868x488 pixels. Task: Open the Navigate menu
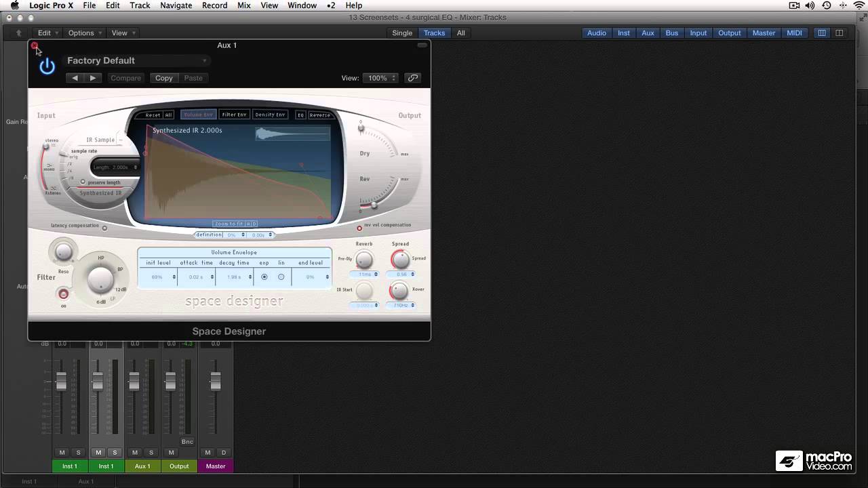tap(176, 5)
